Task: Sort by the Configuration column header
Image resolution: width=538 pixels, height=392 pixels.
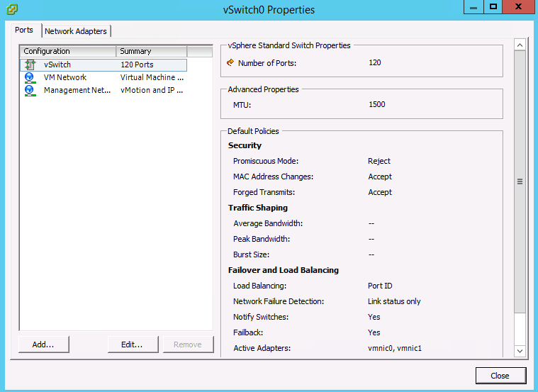Action: coord(67,51)
